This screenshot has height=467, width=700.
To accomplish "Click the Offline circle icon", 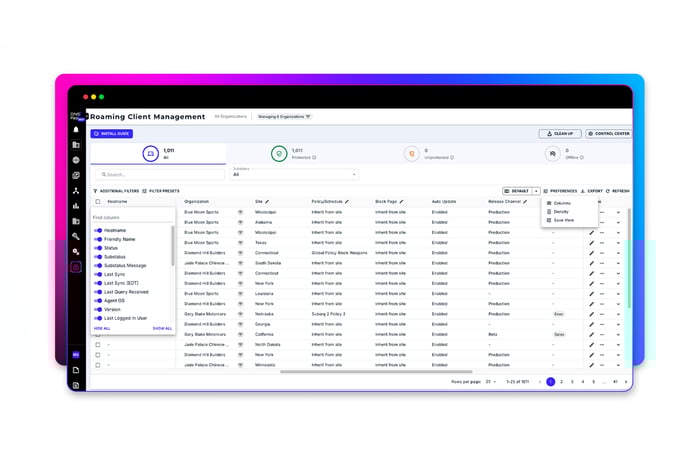I will click(x=552, y=154).
